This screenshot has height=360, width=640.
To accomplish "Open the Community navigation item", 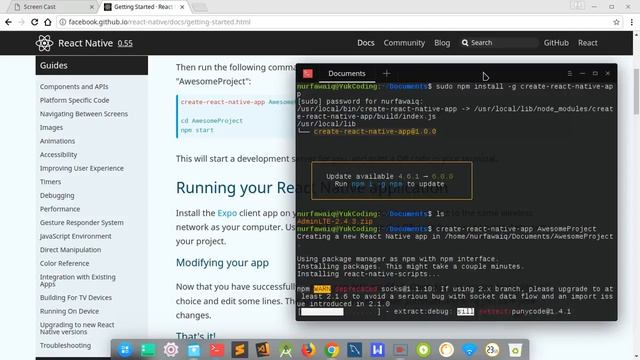I will coord(404,43).
